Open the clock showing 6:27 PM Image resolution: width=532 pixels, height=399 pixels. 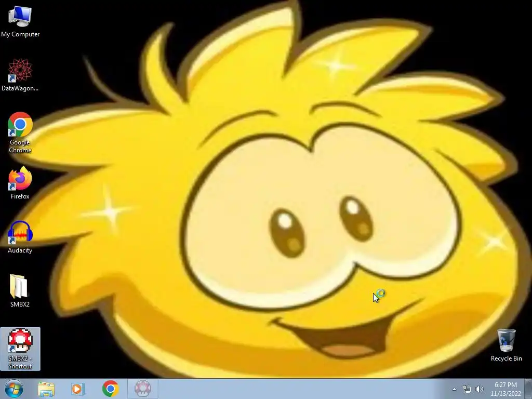pyautogui.click(x=506, y=389)
